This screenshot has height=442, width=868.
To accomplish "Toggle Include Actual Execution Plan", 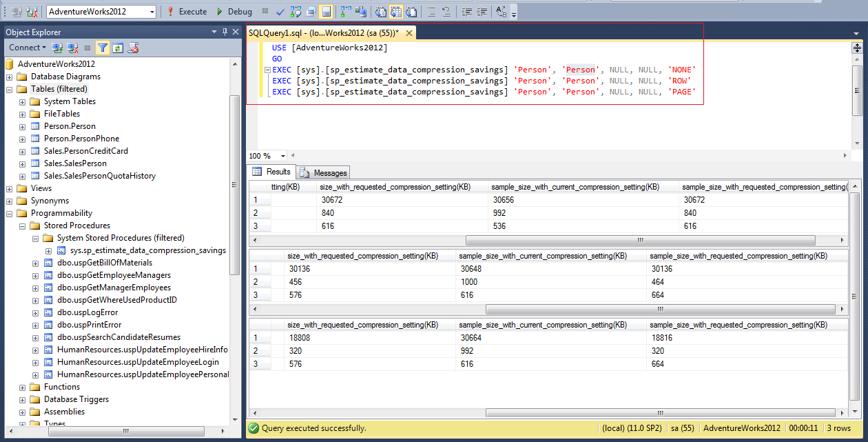I will pos(344,12).
